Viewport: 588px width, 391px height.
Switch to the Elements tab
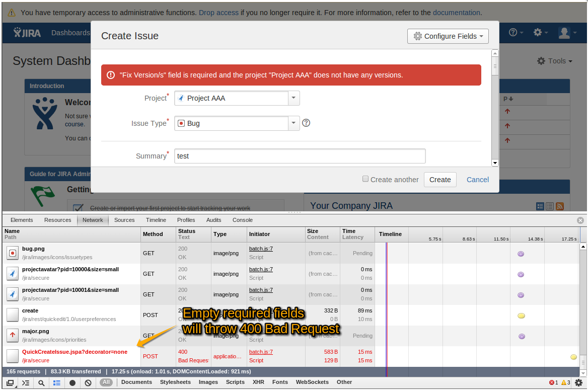click(x=21, y=220)
